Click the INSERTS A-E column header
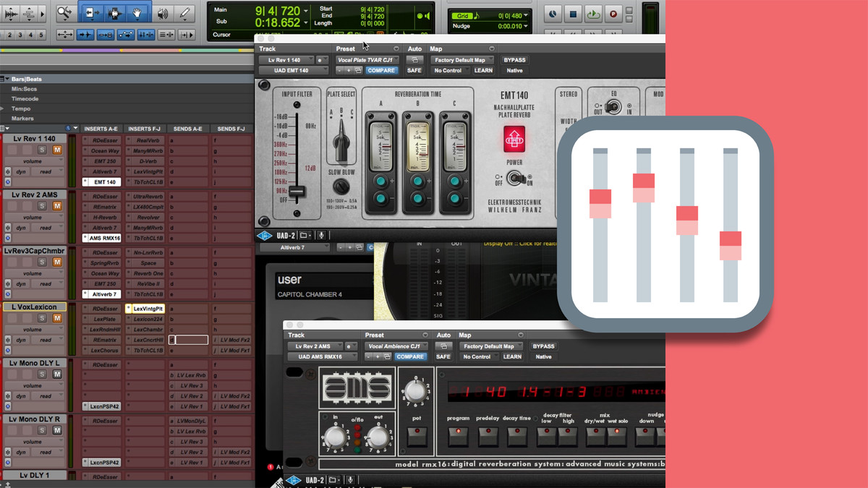 (101, 129)
